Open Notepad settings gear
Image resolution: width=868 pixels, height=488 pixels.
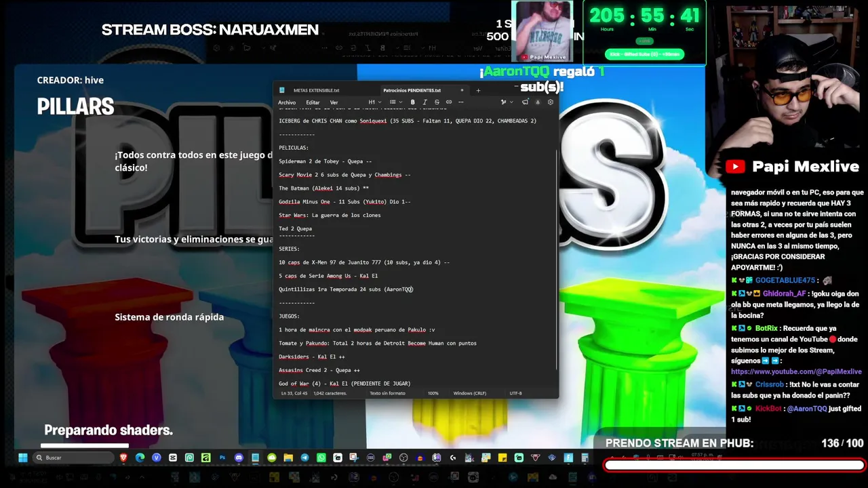(550, 102)
